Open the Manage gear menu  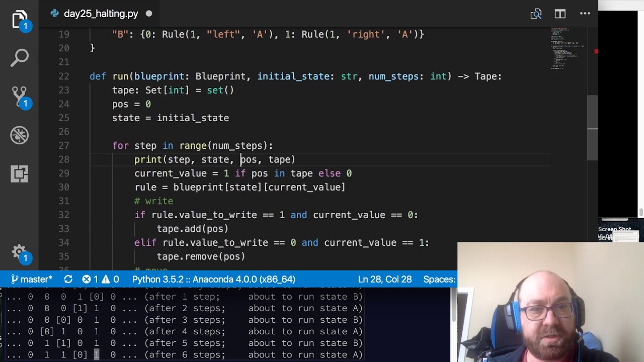(19, 252)
